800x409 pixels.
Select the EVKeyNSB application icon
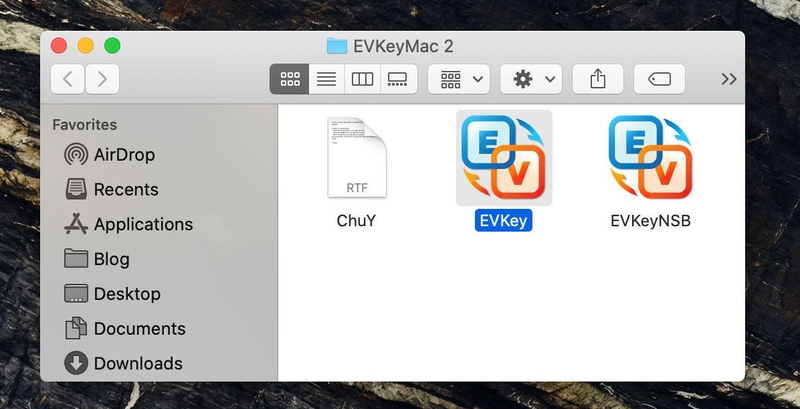(651, 157)
